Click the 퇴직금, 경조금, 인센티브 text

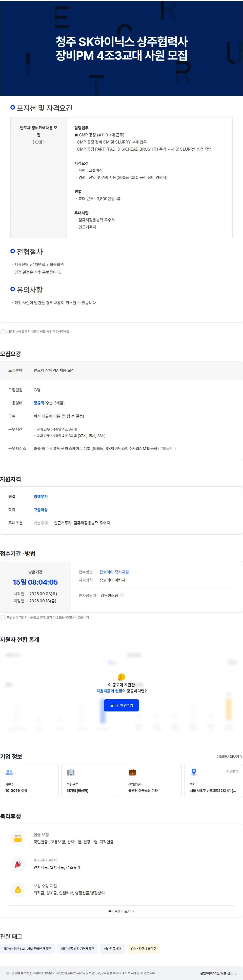(x=69, y=893)
